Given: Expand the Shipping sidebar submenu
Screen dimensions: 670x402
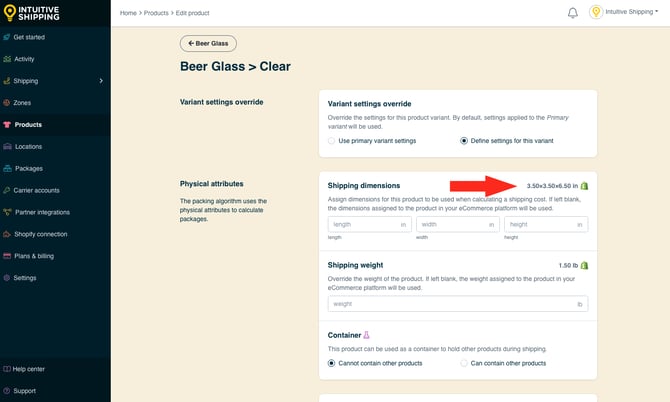Looking at the screenshot, I should 101,81.
